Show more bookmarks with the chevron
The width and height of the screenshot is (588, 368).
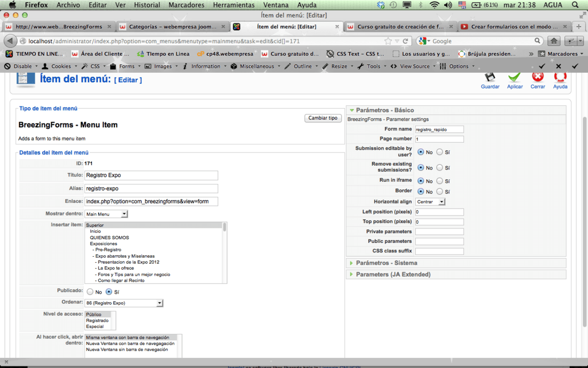click(x=531, y=53)
